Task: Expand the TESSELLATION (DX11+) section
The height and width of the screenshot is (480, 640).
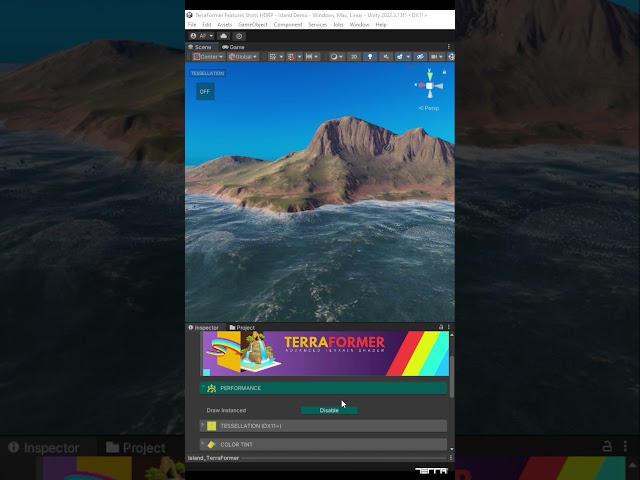Action: pos(323,426)
